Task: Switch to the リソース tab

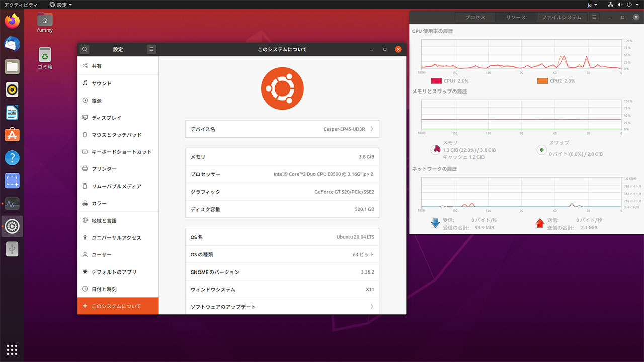Action: (516, 17)
